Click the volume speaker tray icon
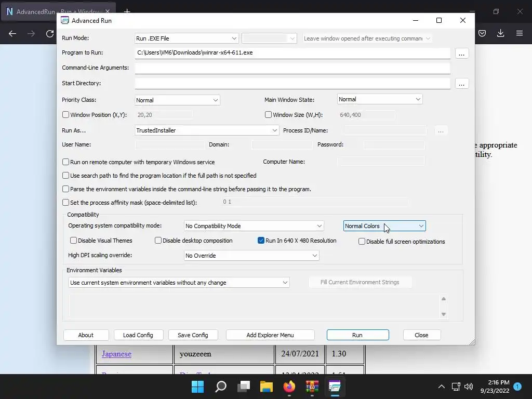Viewport: 532px width, 399px height. coord(469,387)
